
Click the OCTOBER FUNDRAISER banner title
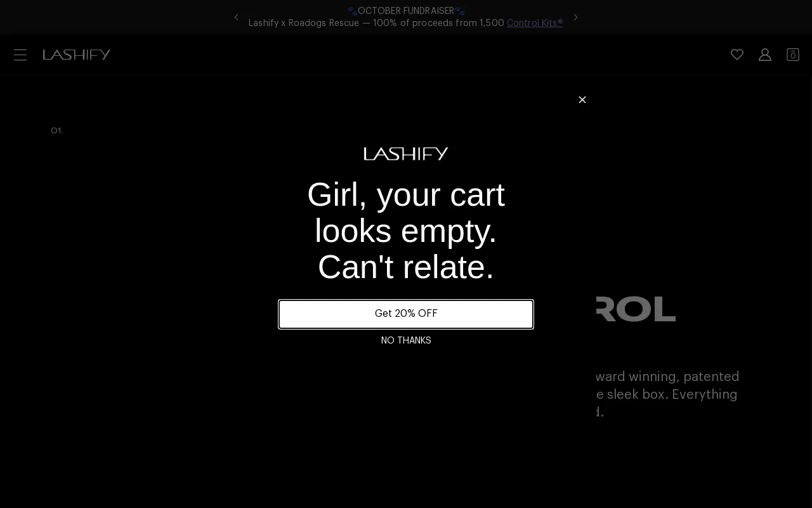[406, 11]
